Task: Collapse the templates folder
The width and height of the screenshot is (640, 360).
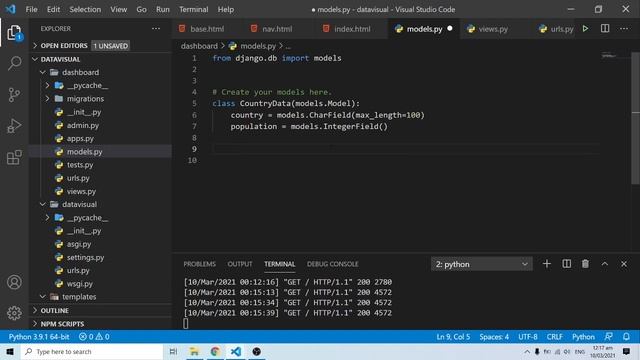Action: click(42, 297)
